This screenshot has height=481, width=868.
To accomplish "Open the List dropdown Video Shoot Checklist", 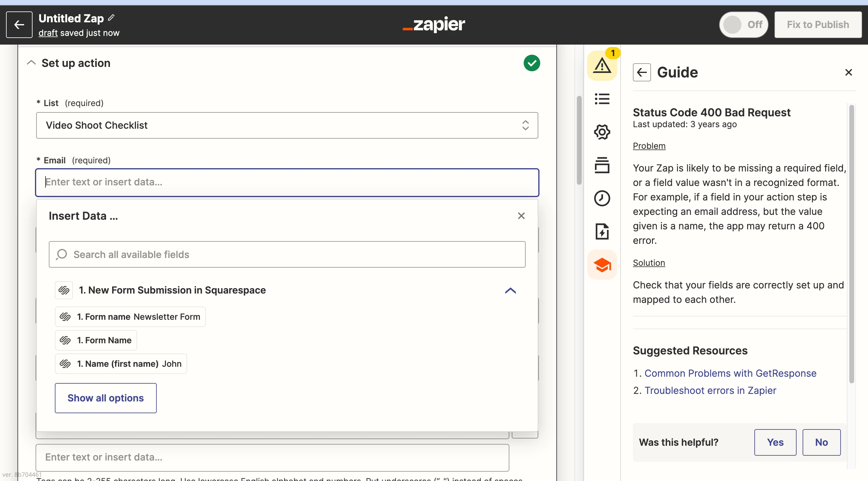I will click(287, 125).
